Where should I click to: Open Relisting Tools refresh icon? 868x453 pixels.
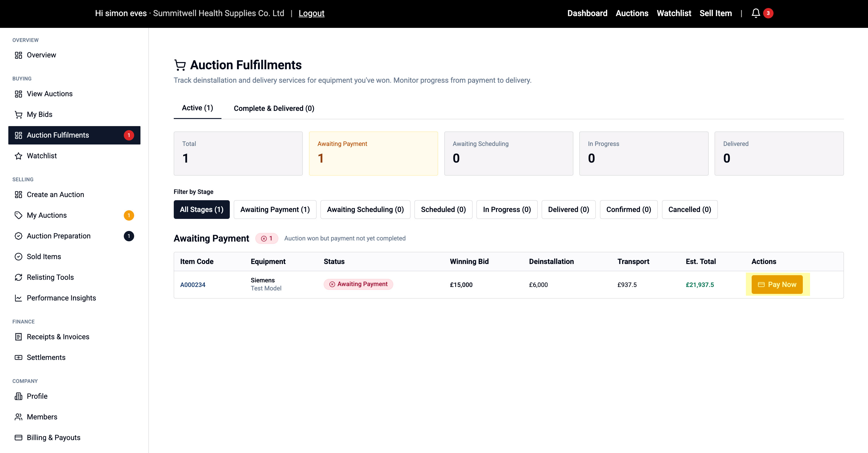(18, 277)
